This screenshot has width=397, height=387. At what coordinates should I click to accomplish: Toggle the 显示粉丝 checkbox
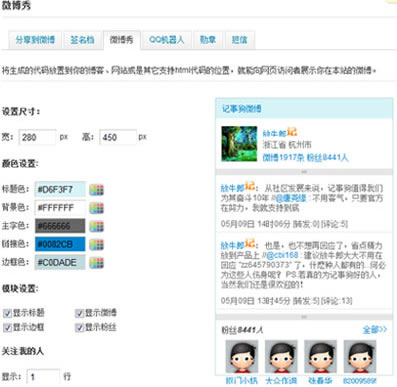tap(79, 327)
